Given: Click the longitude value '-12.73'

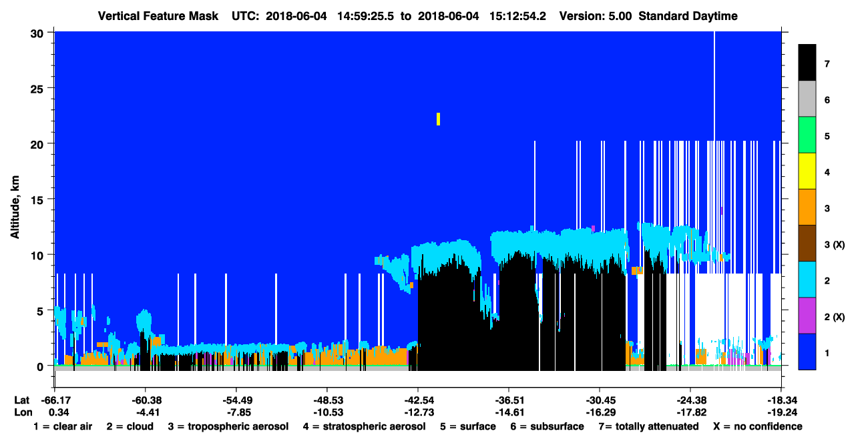Looking at the screenshot, I should 418,412.
